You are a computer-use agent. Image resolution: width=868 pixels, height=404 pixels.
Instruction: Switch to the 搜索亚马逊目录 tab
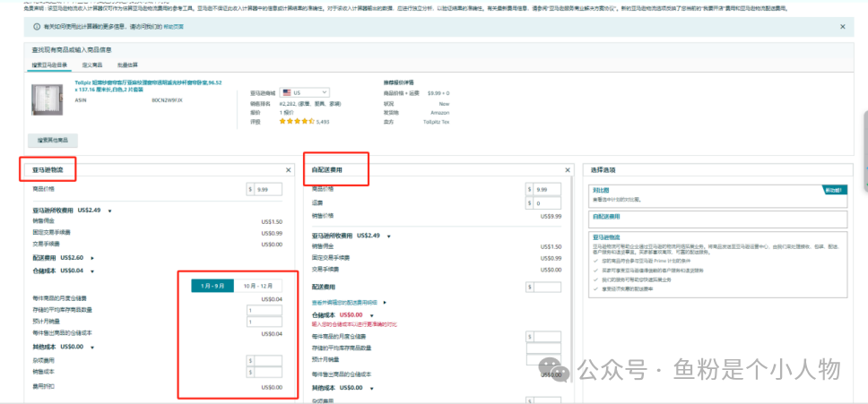click(x=49, y=64)
